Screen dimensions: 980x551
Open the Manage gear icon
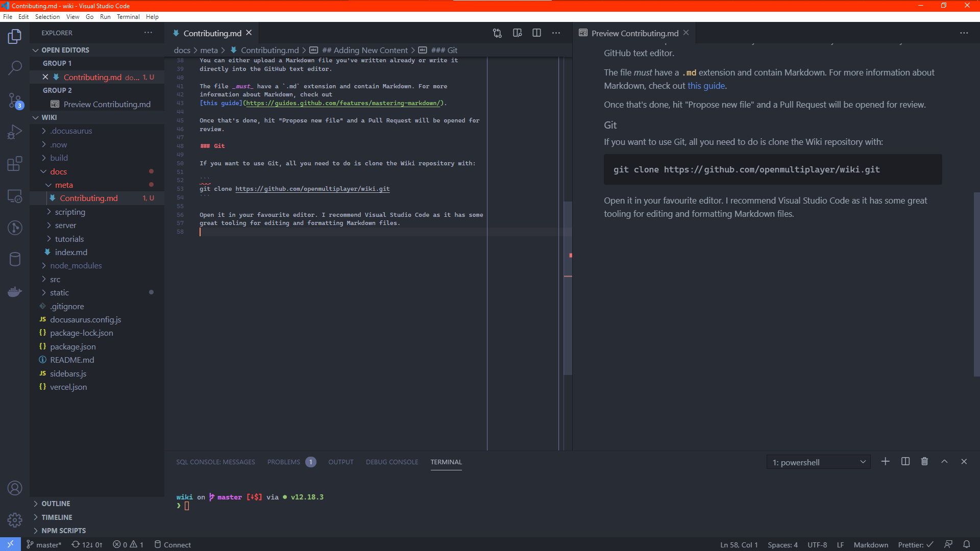tap(15, 520)
